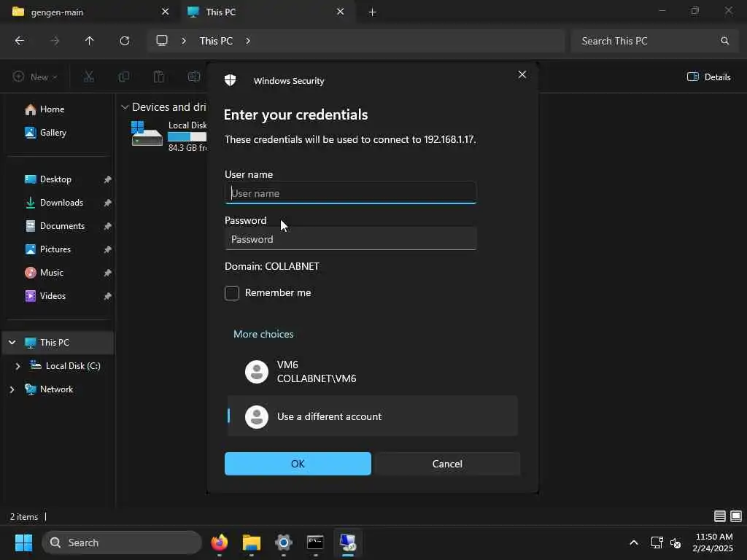Go forward in File Explorer

(55, 41)
